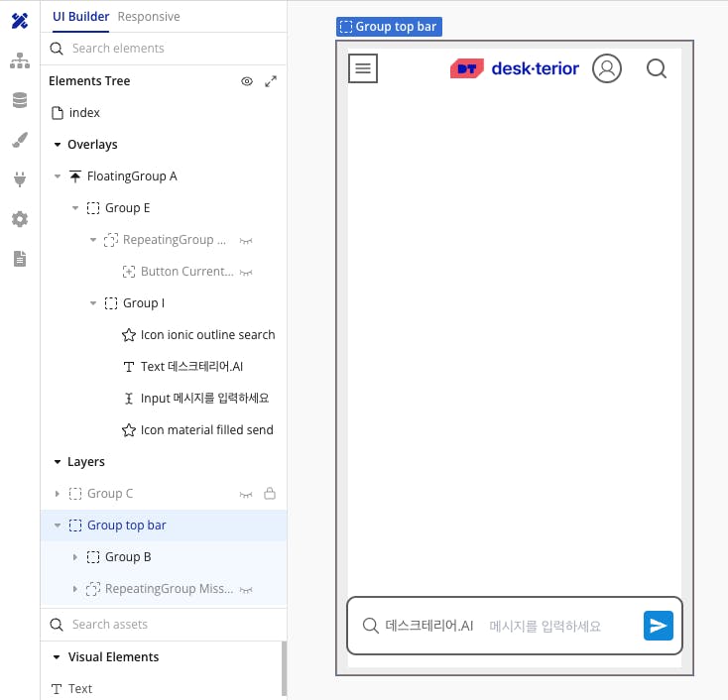This screenshot has height=700, width=728.
Task: Select Group B label in tree
Action: pyautogui.click(x=128, y=557)
